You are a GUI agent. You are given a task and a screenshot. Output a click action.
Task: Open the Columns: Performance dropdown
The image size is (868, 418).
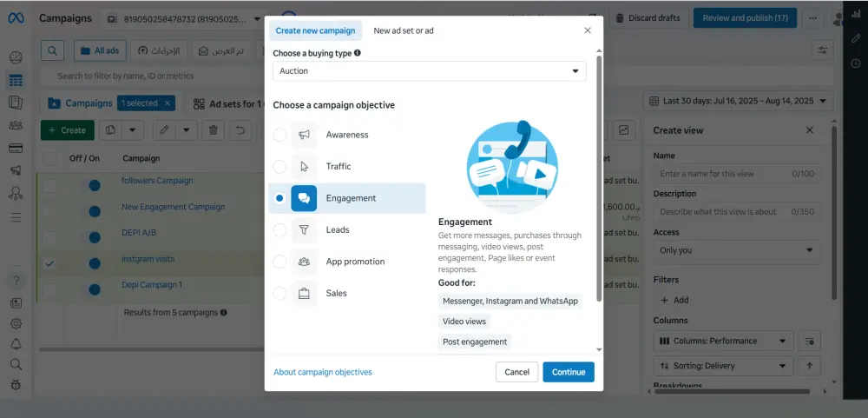723,341
